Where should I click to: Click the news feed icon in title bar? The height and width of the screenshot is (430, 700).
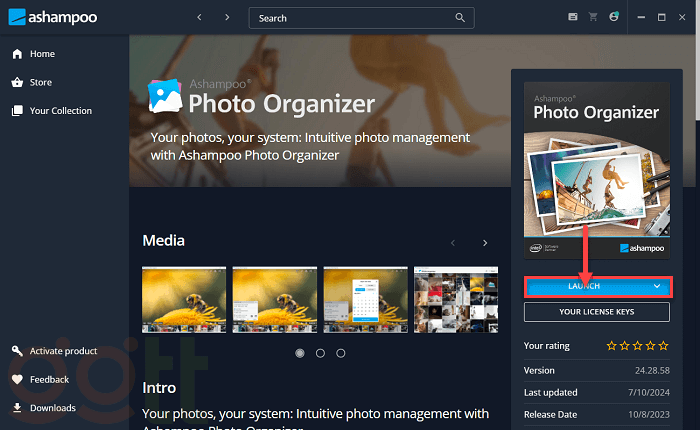(x=573, y=17)
